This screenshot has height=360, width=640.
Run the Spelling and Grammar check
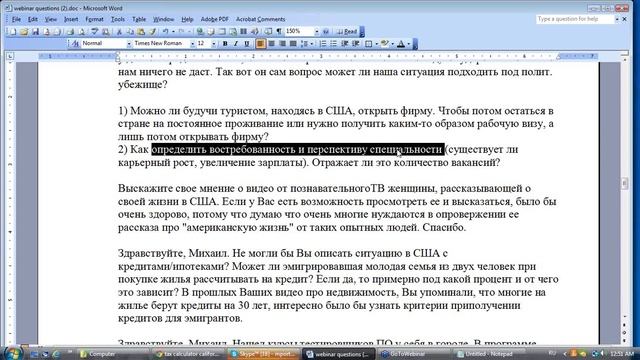click(x=94, y=31)
